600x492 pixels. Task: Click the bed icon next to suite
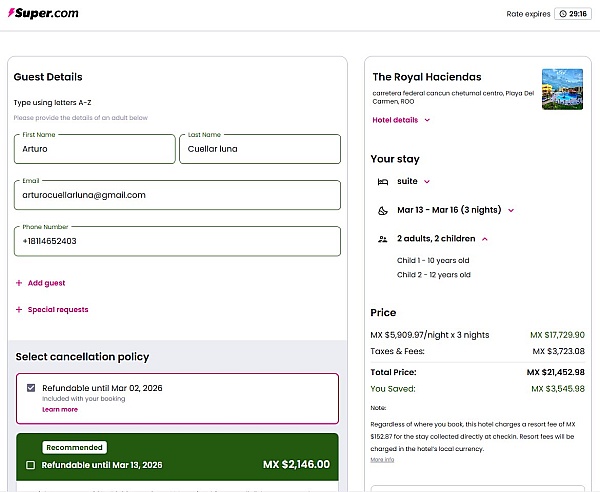pyautogui.click(x=382, y=182)
